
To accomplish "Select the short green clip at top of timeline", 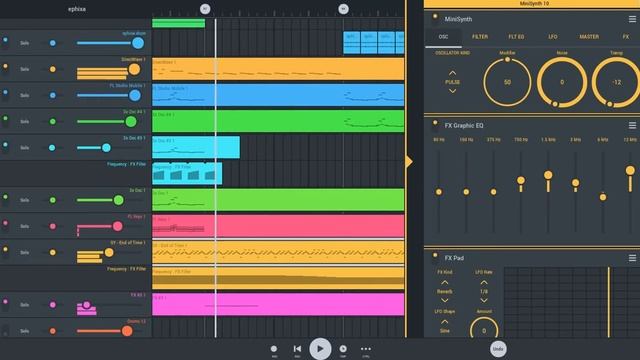I will [178, 23].
